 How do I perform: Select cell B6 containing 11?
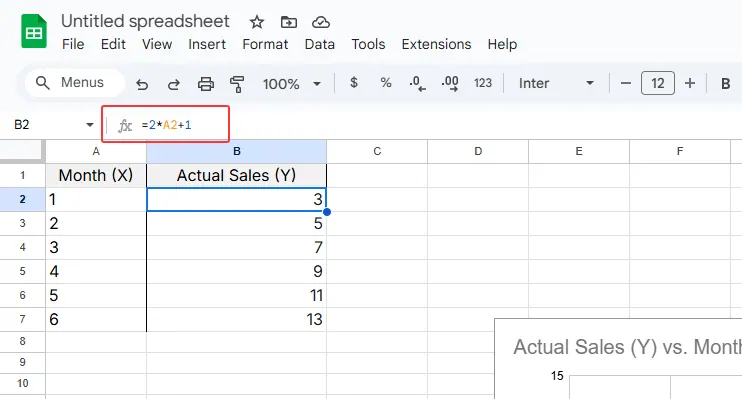pyautogui.click(x=237, y=296)
